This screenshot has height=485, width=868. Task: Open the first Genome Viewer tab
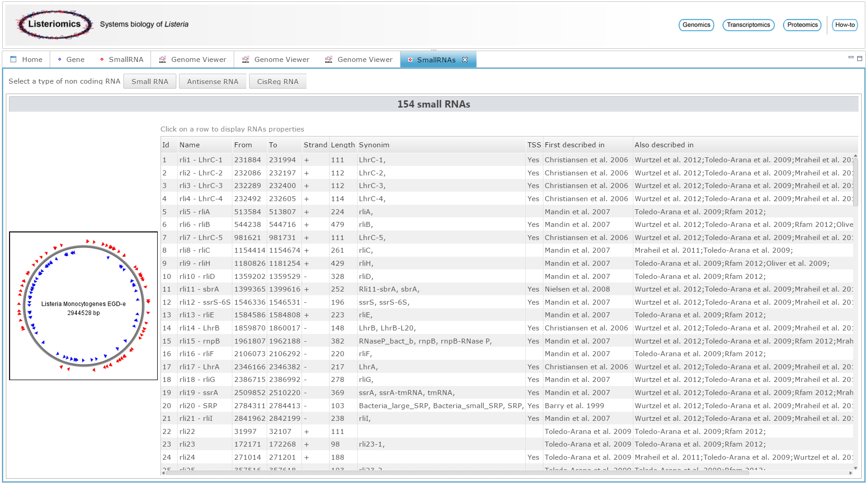click(193, 60)
